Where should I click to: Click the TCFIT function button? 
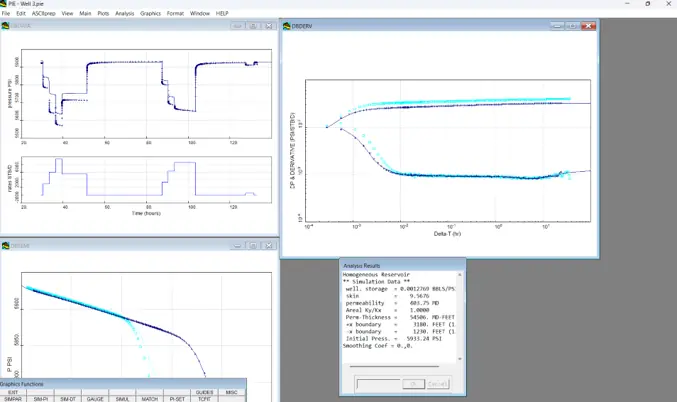click(204, 399)
